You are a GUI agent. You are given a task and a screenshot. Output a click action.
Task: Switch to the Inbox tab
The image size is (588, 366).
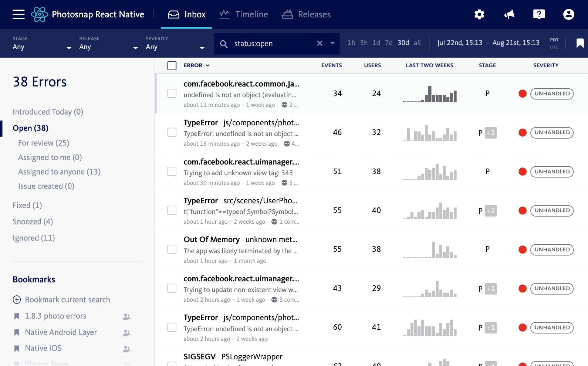click(186, 14)
